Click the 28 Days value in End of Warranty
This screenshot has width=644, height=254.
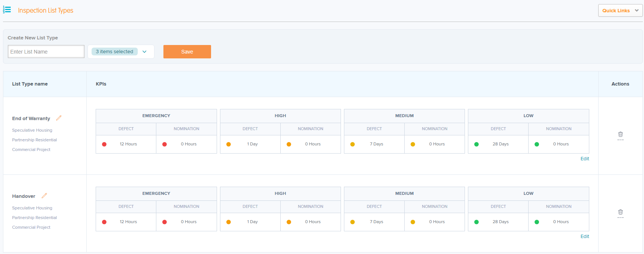[501, 144]
